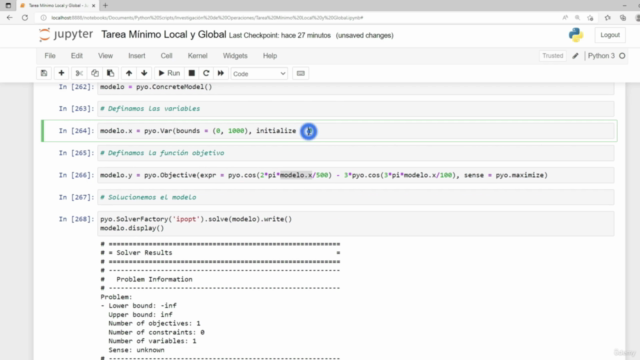Click the In [268] prompt label
The width and height of the screenshot is (640, 360).
point(76,219)
